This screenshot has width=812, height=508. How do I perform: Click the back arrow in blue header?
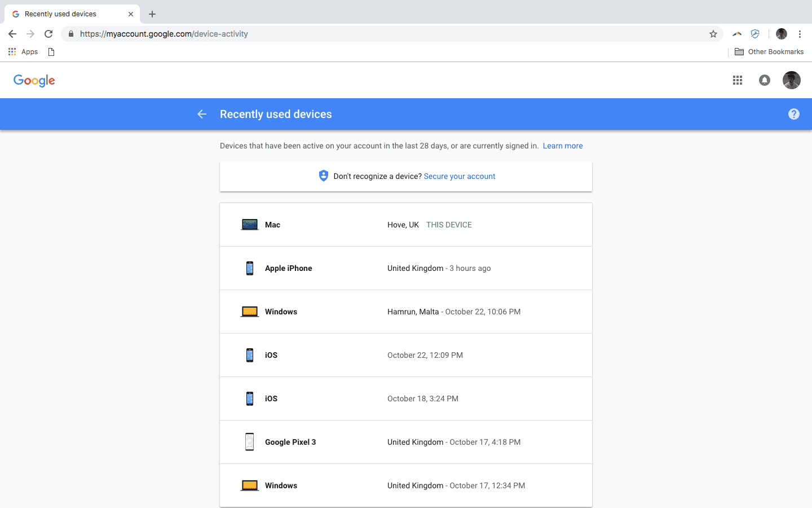tap(202, 114)
